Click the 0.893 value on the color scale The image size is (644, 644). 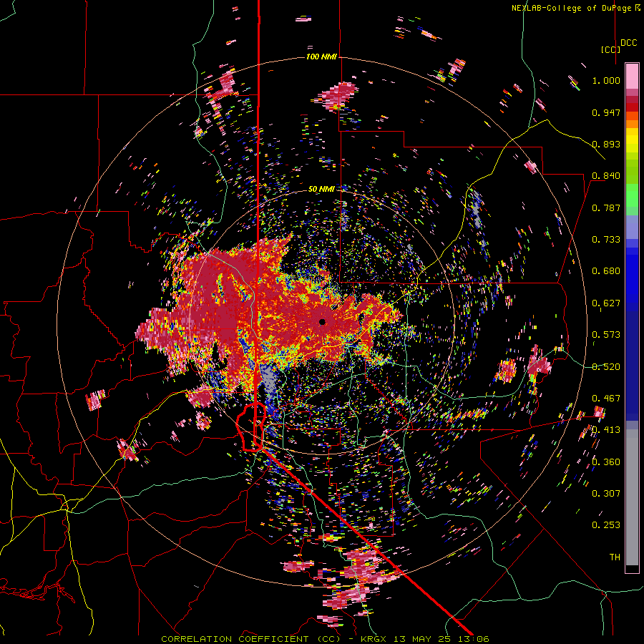click(x=606, y=144)
